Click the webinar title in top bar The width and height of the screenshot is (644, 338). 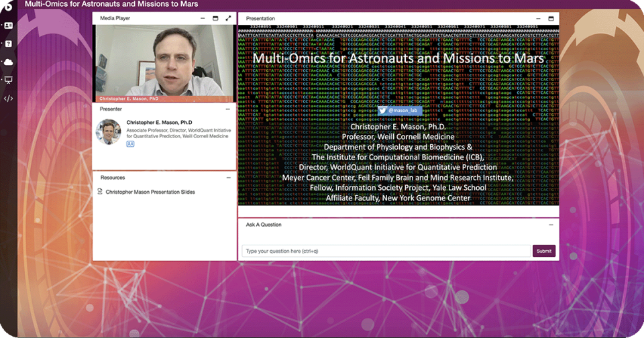pos(111,4)
